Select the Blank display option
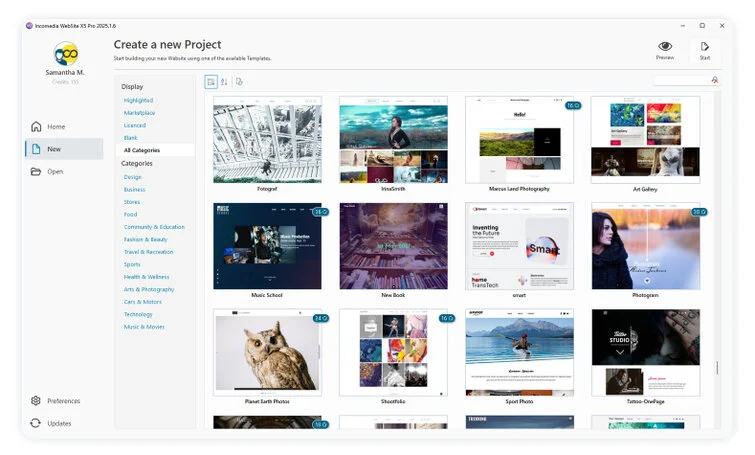Screen dimensions: 755x455 (x=131, y=137)
